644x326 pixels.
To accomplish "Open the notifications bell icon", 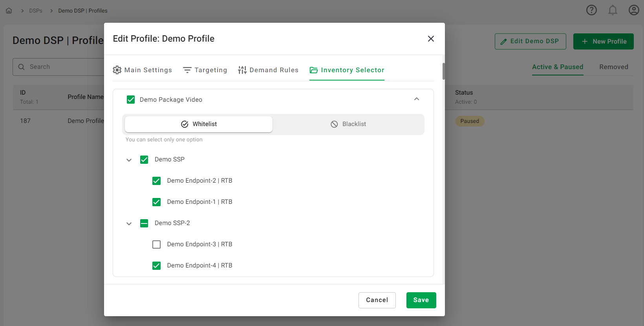I will (x=613, y=10).
